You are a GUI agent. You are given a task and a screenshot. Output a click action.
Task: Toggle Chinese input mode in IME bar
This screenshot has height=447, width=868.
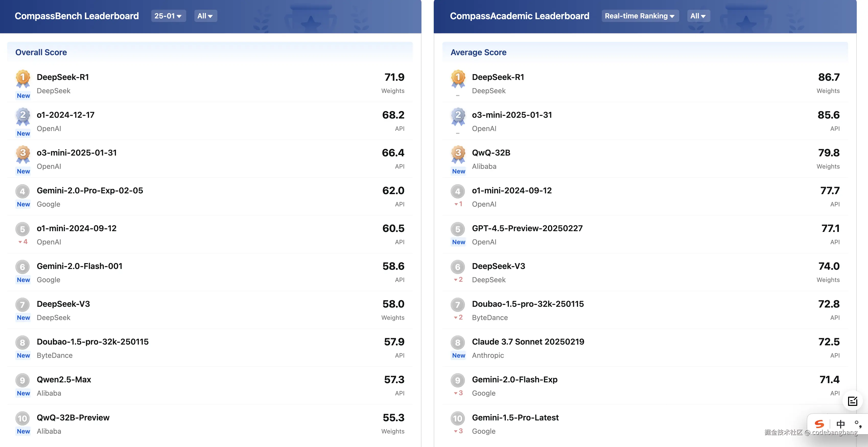pos(841,424)
